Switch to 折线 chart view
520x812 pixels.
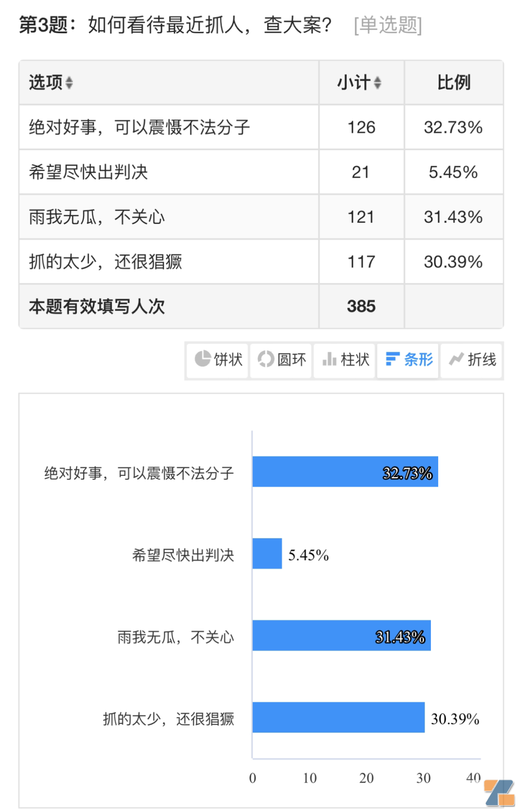[x=481, y=359]
